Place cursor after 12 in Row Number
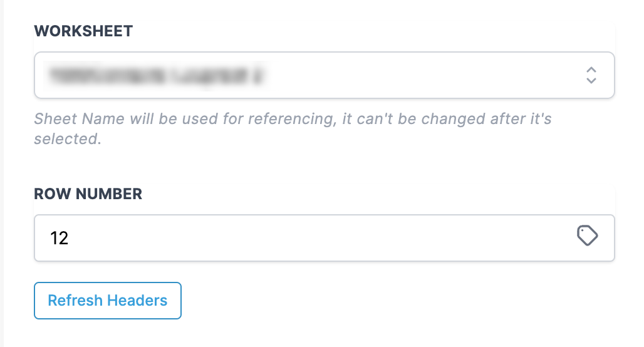The image size is (644, 347). pos(70,238)
